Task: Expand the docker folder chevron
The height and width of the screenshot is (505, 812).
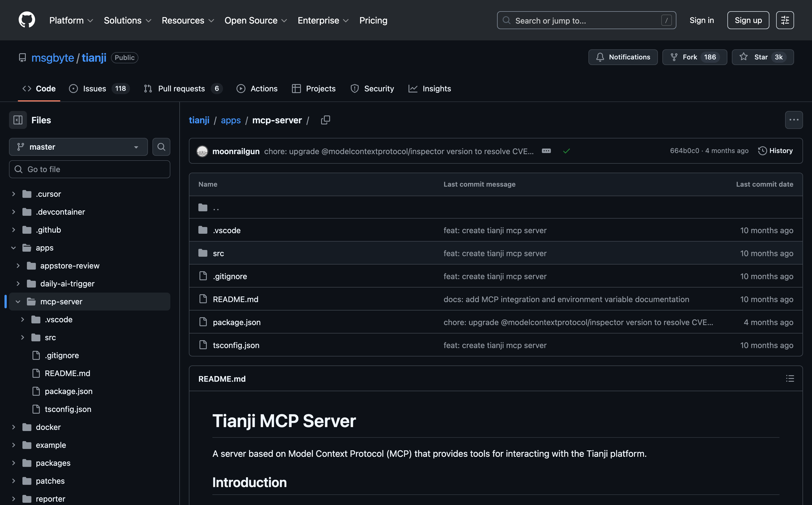Action: [x=13, y=427]
